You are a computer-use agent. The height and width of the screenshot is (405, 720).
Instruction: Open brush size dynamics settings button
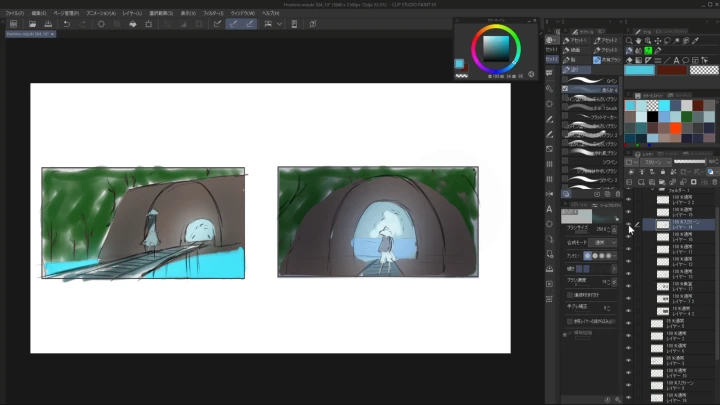pyautogui.click(x=614, y=229)
